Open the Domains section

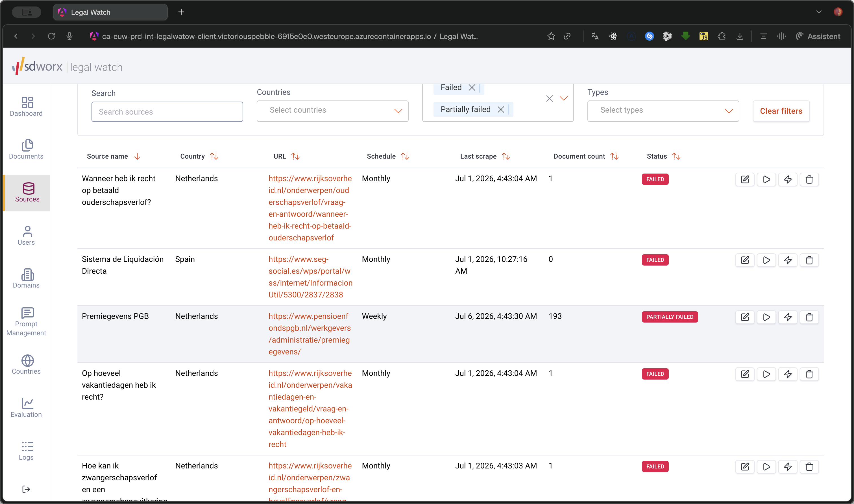click(x=26, y=279)
